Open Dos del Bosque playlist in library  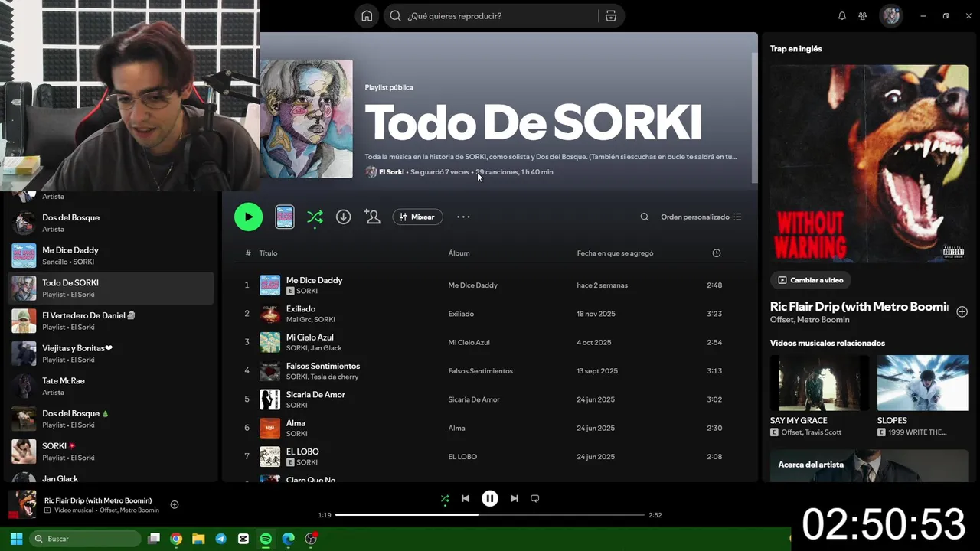(111, 419)
